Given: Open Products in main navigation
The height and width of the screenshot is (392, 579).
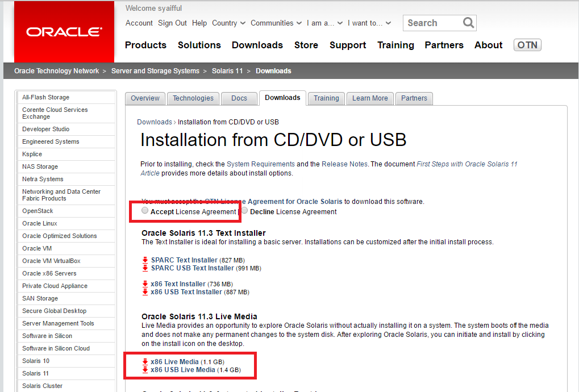Looking at the screenshot, I should click(x=145, y=45).
